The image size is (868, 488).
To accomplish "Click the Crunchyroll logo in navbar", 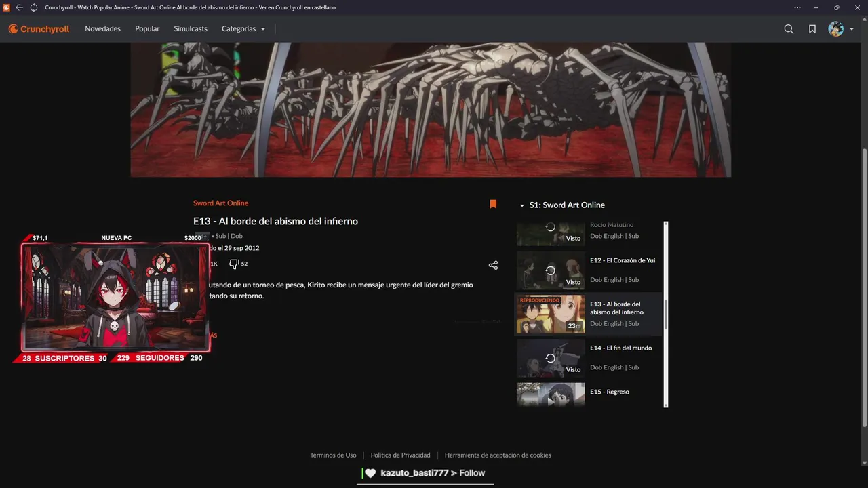I will tap(39, 29).
